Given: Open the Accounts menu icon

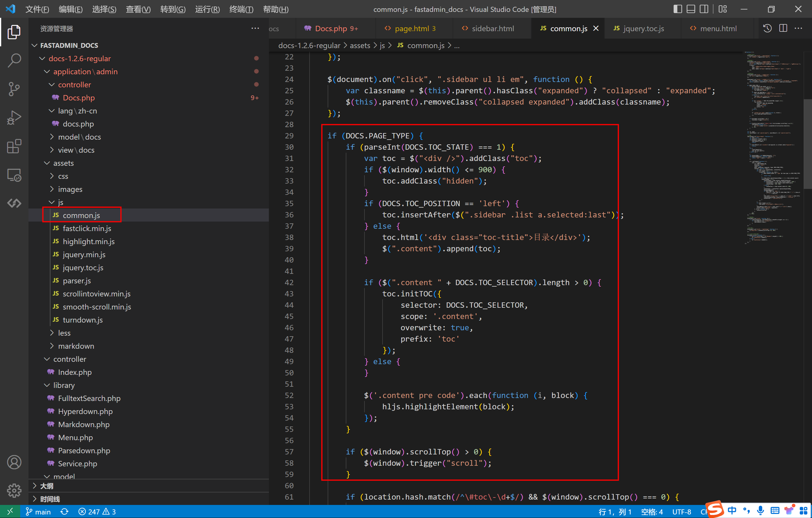Looking at the screenshot, I should [14, 462].
